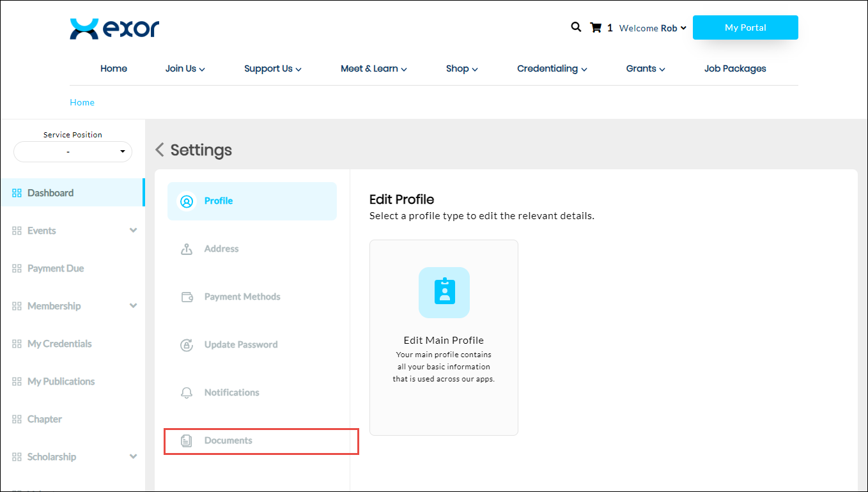Click the Edit Main Profile badge icon
The height and width of the screenshot is (492, 868).
pos(444,292)
